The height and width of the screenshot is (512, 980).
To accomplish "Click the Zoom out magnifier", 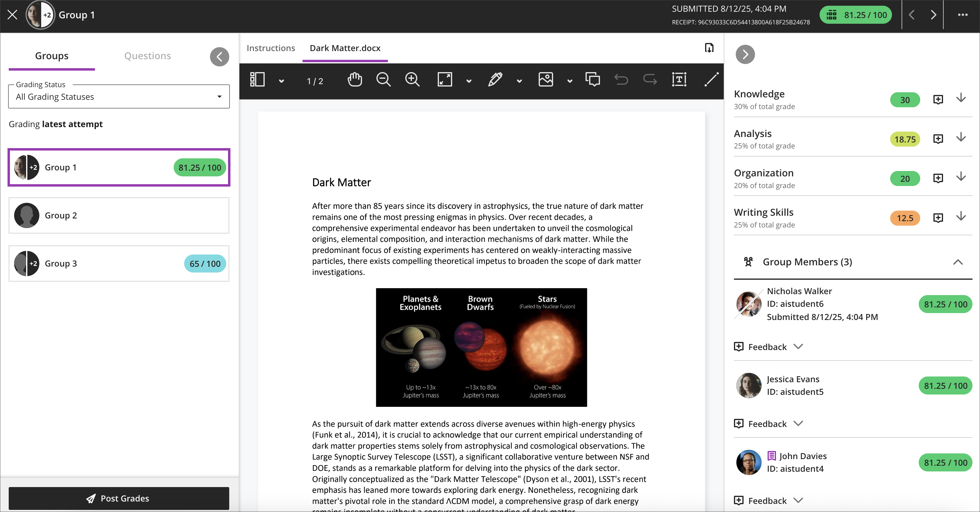I will 383,80.
